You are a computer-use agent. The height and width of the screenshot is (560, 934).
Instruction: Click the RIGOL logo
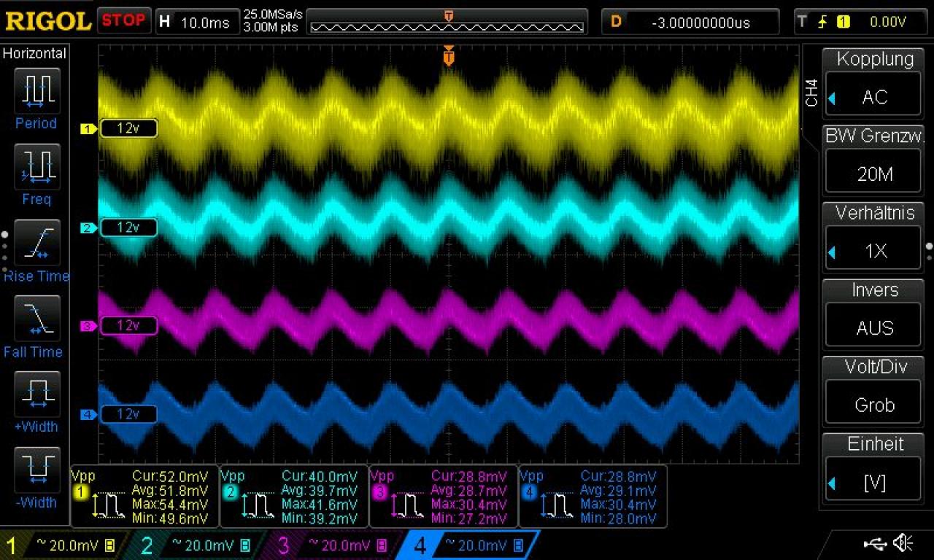47,21
